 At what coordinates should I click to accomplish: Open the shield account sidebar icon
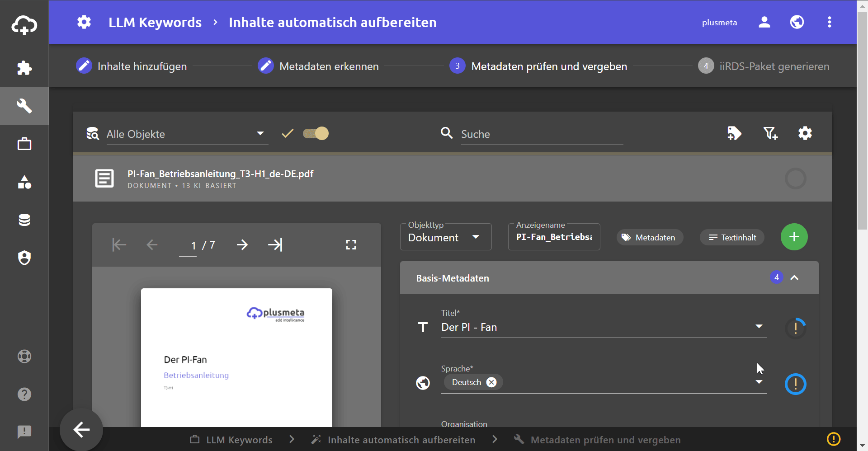24,258
